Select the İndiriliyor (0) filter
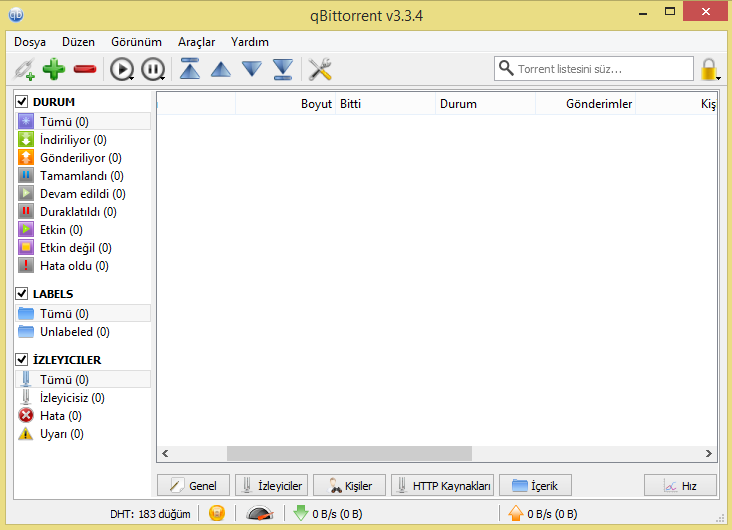 (83, 140)
